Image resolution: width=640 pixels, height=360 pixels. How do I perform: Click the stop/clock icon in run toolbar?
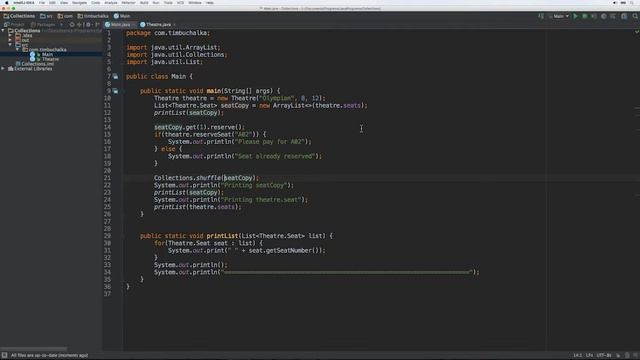pyautogui.click(x=604, y=16)
